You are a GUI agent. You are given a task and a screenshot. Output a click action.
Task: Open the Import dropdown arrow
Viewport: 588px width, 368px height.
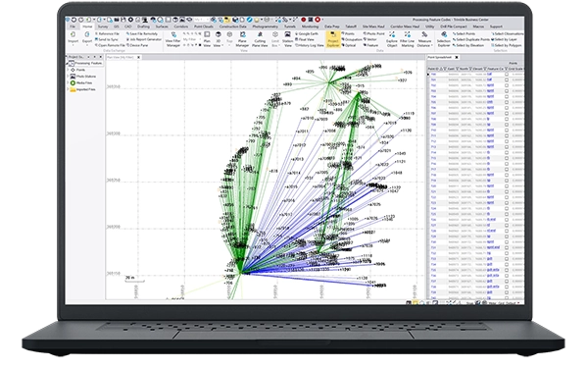click(73, 45)
